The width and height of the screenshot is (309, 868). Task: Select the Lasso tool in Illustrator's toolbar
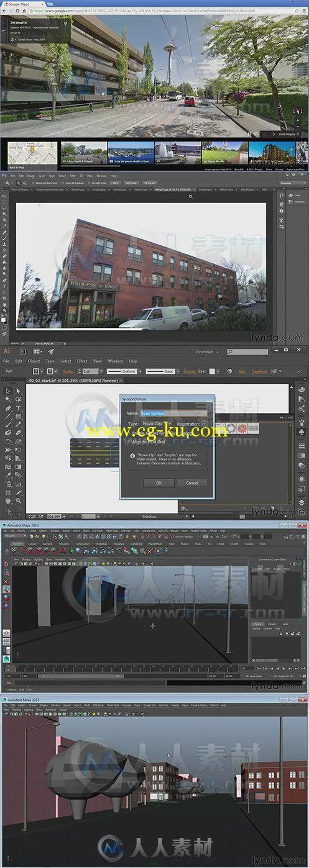click(x=18, y=400)
